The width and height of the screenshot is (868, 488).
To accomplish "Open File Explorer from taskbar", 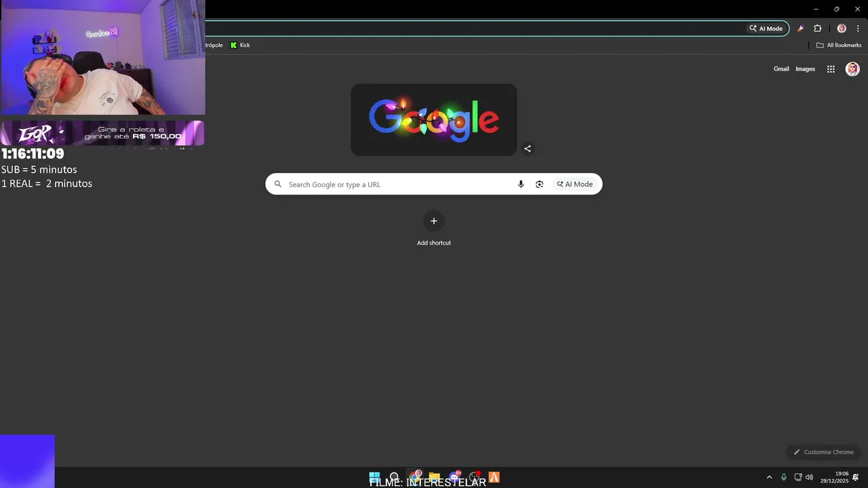I will pyautogui.click(x=435, y=477).
